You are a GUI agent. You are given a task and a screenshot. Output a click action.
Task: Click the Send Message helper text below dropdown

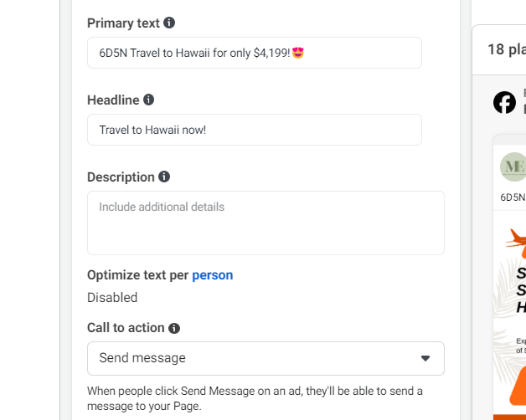[x=255, y=398]
